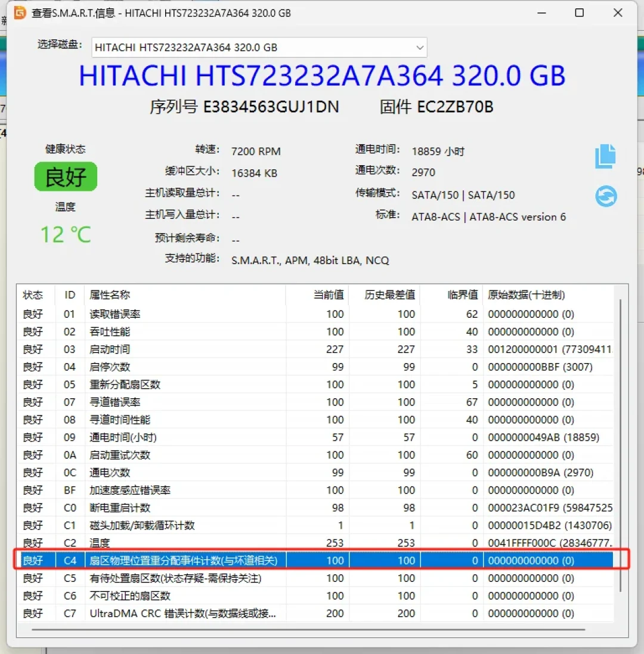Click the 18859 小时 power-on time value
This screenshot has width=644, height=654.
tap(438, 151)
